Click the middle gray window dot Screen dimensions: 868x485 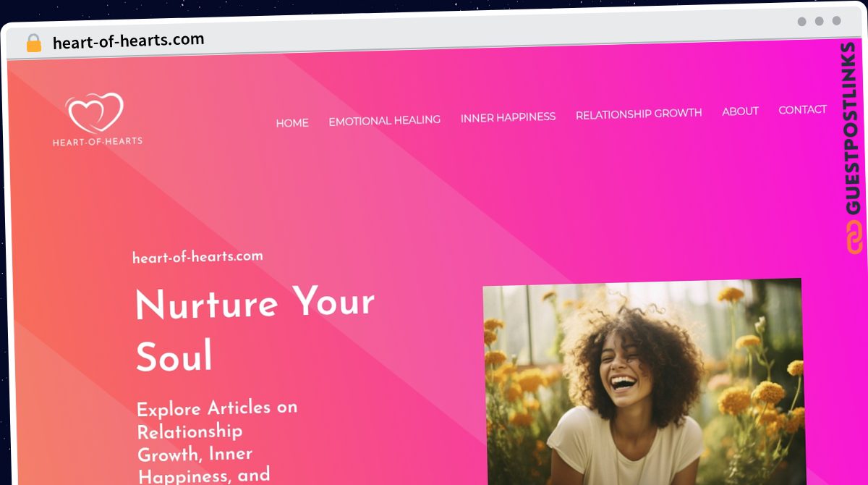[820, 21]
